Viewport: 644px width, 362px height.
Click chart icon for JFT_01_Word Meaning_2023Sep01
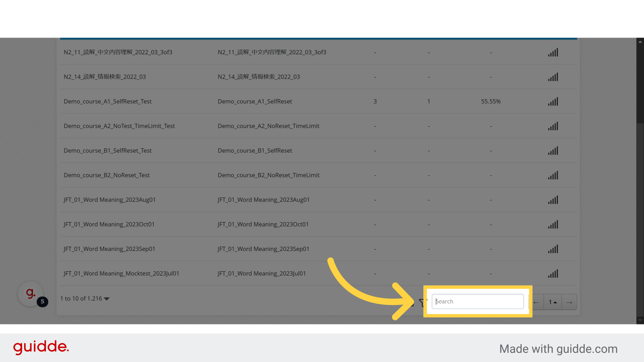tap(553, 249)
